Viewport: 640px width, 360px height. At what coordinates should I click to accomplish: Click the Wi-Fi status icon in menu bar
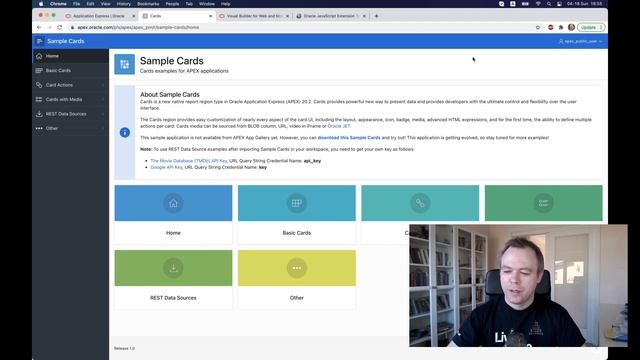click(538, 4)
